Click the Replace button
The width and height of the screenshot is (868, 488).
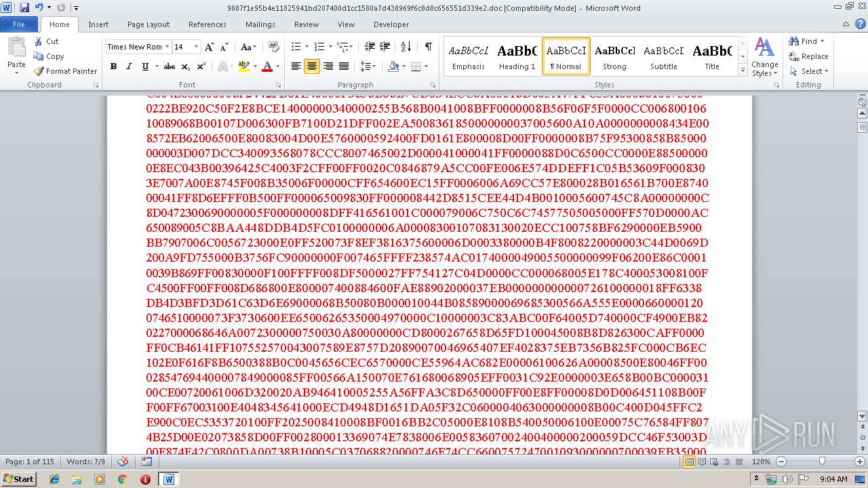tap(808, 56)
